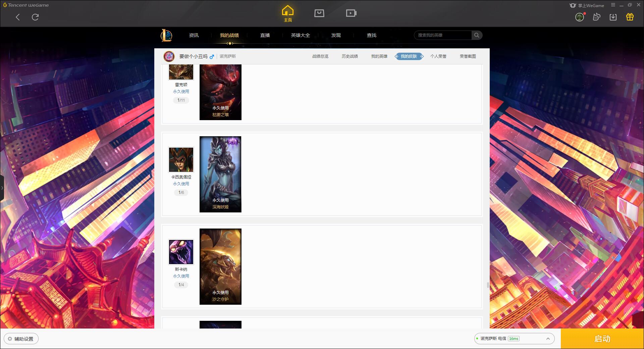Open the download manager icon
Image resolution: width=644 pixels, height=349 pixels.
coord(613,17)
